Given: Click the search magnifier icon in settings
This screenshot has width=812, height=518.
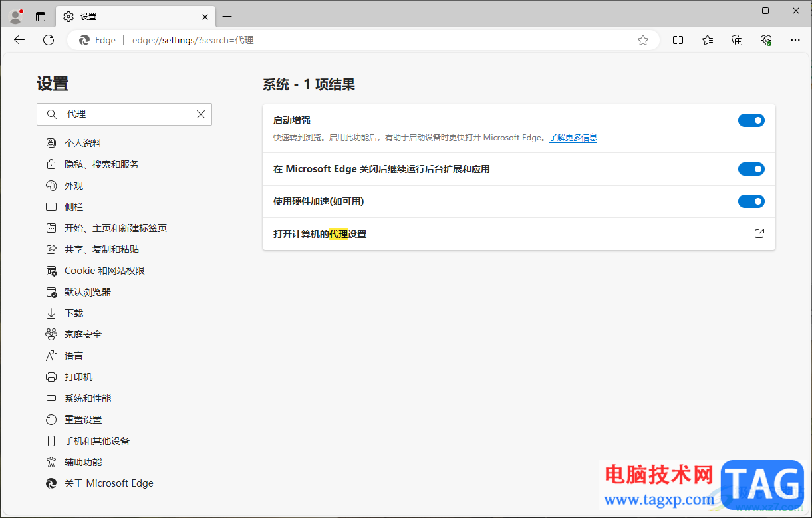Looking at the screenshot, I should point(51,114).
